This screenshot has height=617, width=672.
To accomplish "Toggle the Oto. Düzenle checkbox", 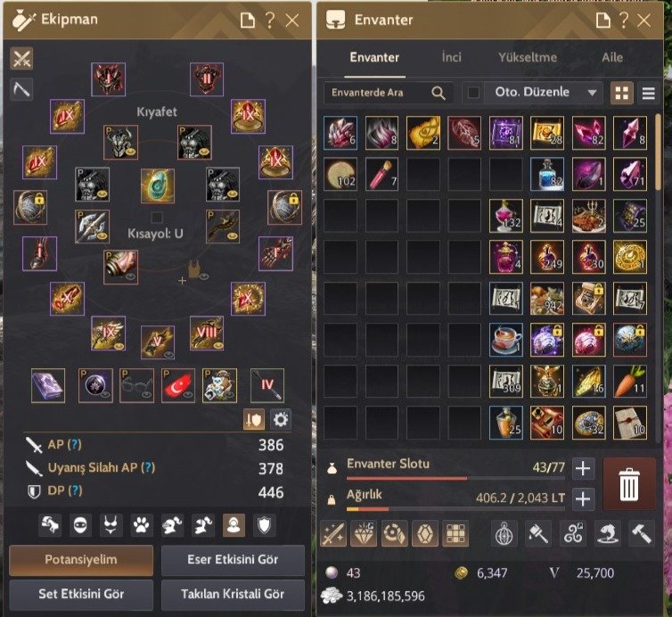I will [473, 92].
